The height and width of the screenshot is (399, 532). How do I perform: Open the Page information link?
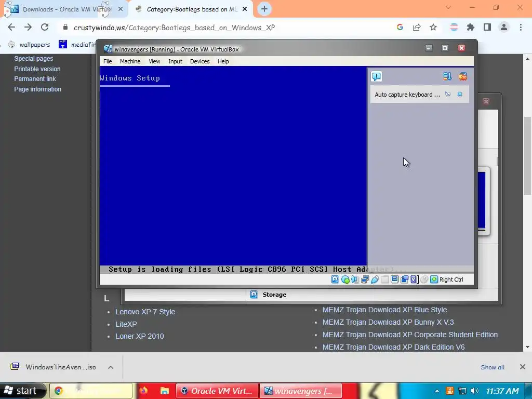pyautogui.click(x=37, y=89)
